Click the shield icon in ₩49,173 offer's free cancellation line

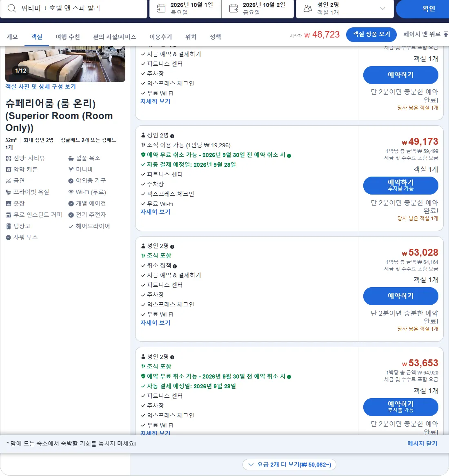point(143,155)
